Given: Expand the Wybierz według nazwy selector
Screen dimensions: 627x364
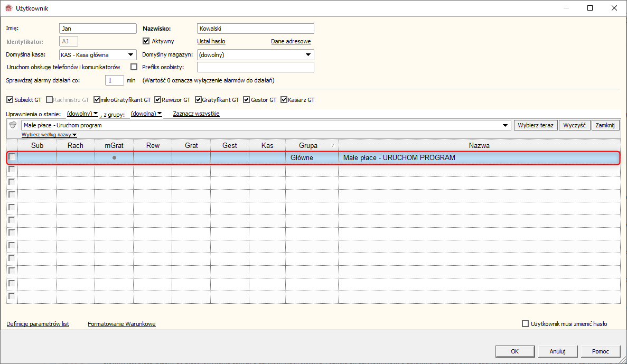Looking at the screenshot, I should tap(49, 135).
